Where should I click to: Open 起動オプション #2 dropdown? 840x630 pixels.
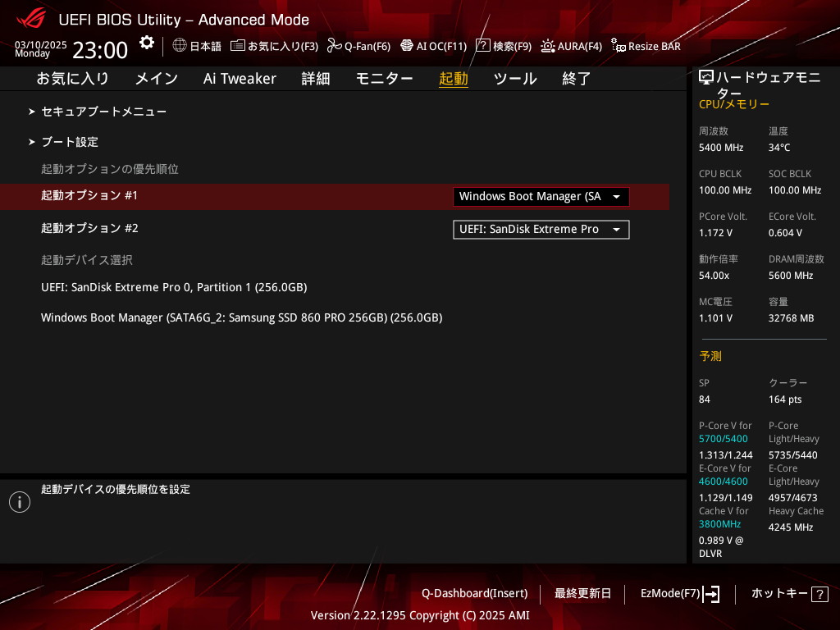tap(541, 230)
